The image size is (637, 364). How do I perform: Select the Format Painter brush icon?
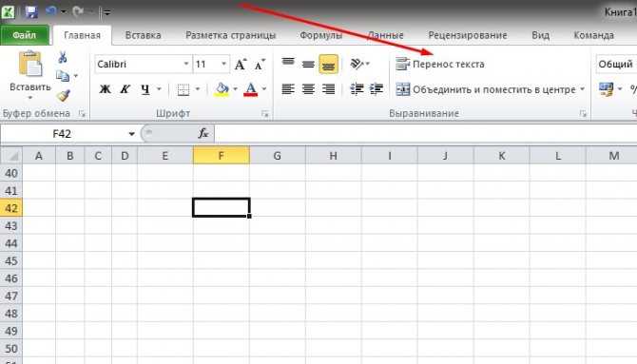63,95
